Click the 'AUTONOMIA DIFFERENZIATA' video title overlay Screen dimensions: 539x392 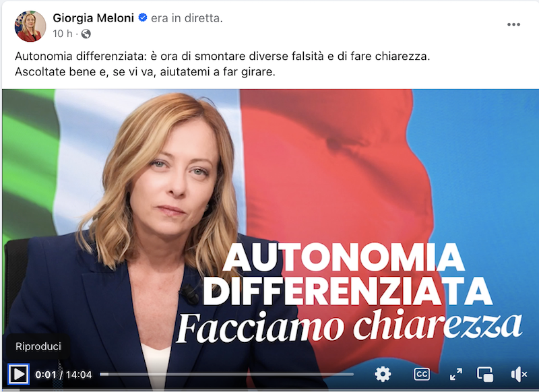(x=347, y=274)
